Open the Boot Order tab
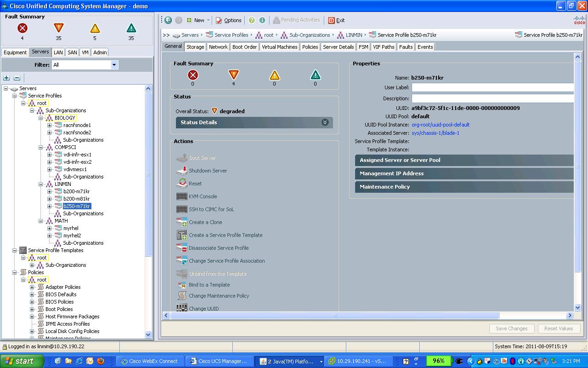Image resolution: width=588 pixels, height=368 pixels. (x=244, y=47)
